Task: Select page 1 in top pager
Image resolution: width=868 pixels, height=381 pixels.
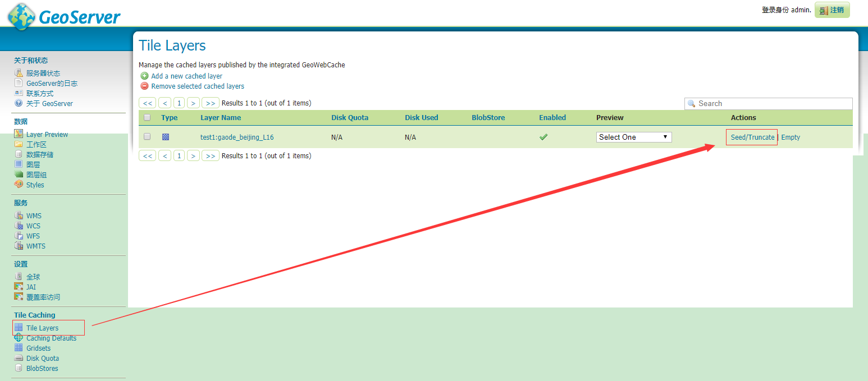Action: [179, 103]
